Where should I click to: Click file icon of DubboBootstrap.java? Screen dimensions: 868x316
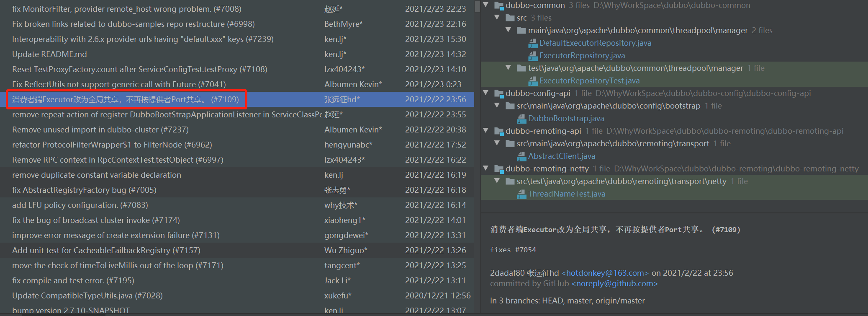tap(521, 119)
